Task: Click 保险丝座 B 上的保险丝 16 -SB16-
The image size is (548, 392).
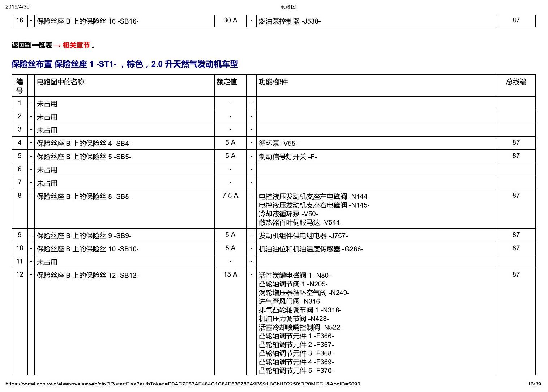Action: [88, 21]
